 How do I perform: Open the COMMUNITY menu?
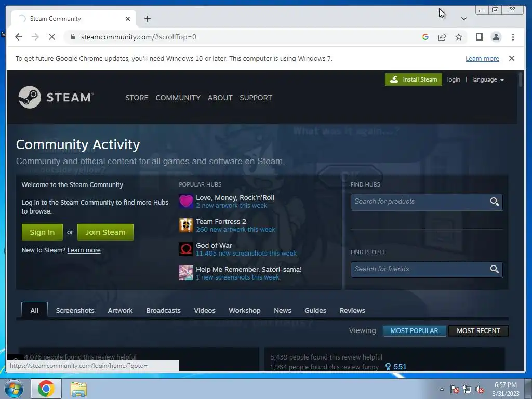[x=178, y=98]
